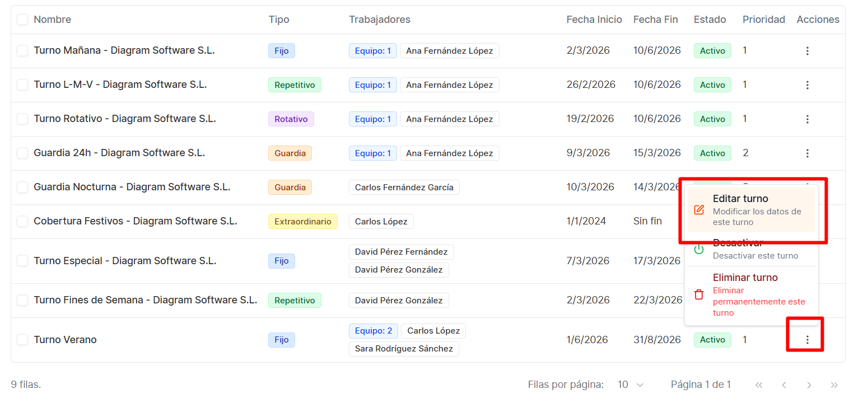Open three-dot menu for Turno Verano
This screenshot has width=868, height=403.
click(807, 340)
